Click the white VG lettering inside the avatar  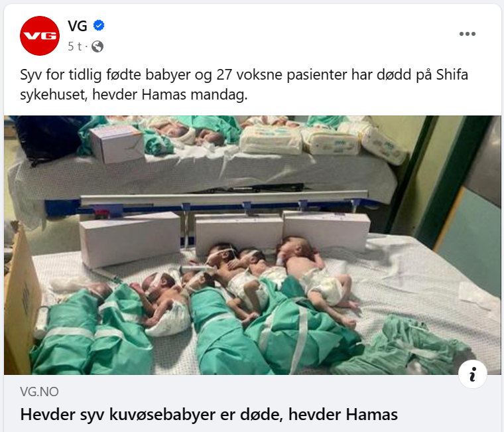pyautogui.click(x=40, y=36)
